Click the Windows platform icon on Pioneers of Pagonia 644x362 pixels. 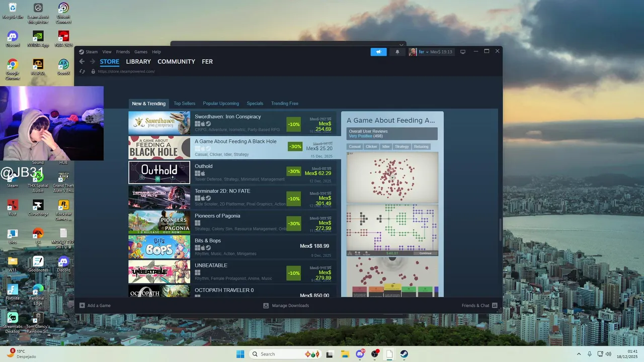tap(198, 223)
